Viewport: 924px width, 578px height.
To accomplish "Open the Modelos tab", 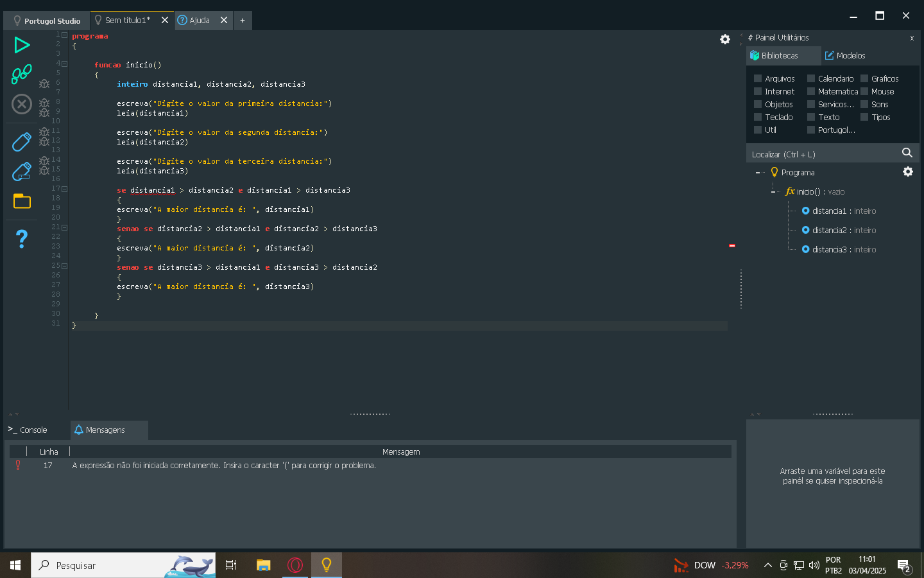I will [846, 56].
